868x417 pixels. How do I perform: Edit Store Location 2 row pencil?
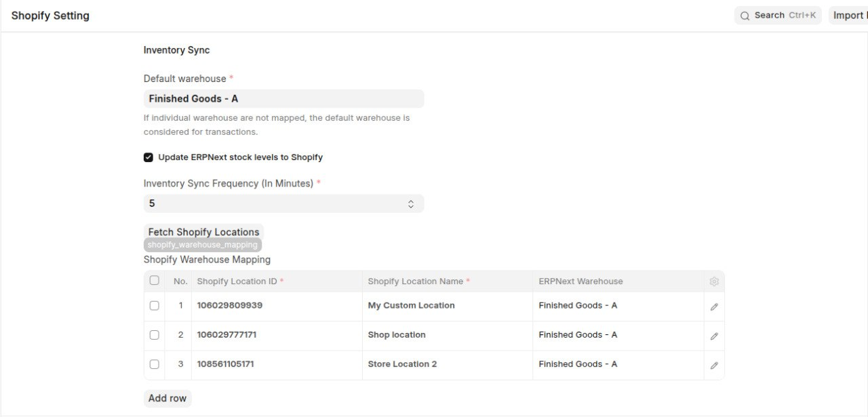[714, 365]
